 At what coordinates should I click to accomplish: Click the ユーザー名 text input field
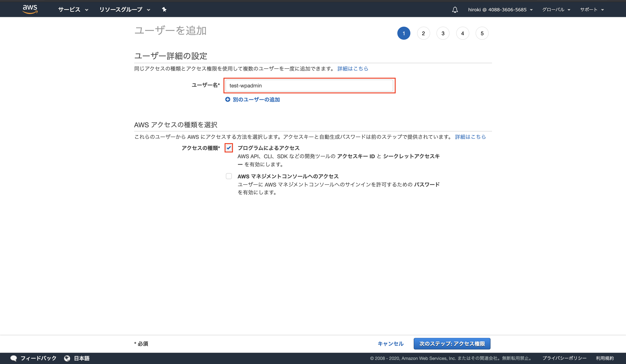point(309,86)
